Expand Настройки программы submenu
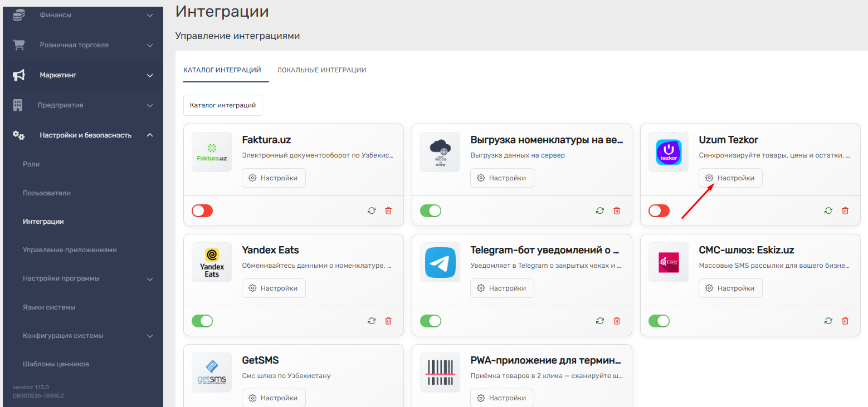868x407 pixels. point(149,278)
